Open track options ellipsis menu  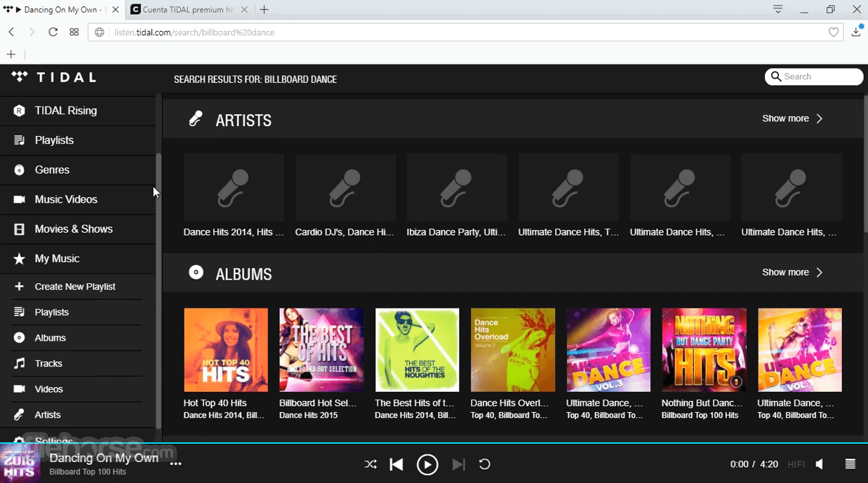click(x=175, y=463)
